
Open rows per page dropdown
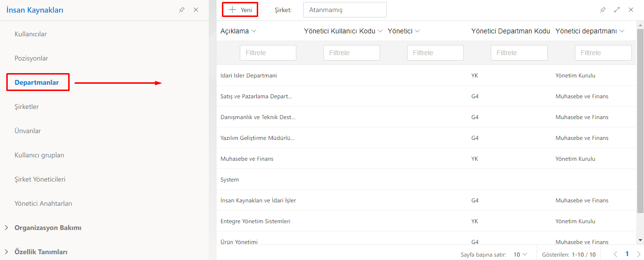tap(520, 254)
